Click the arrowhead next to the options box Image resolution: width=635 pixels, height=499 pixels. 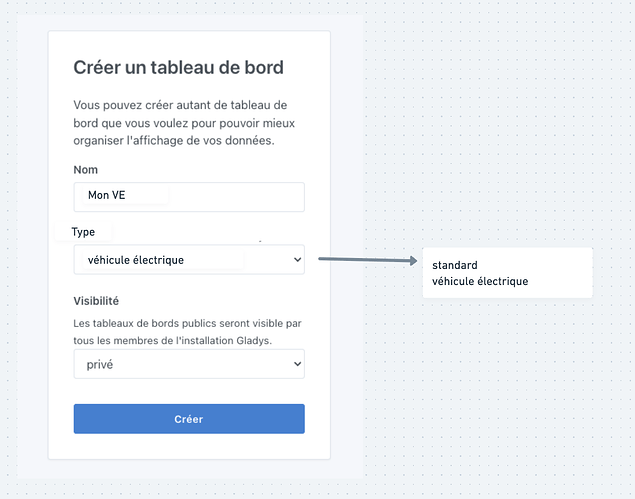tap(412, 261)
